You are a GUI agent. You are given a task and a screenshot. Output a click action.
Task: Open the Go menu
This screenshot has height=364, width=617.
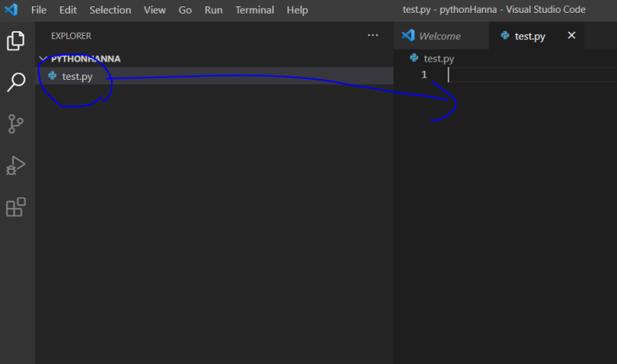(x=185, y=10)
